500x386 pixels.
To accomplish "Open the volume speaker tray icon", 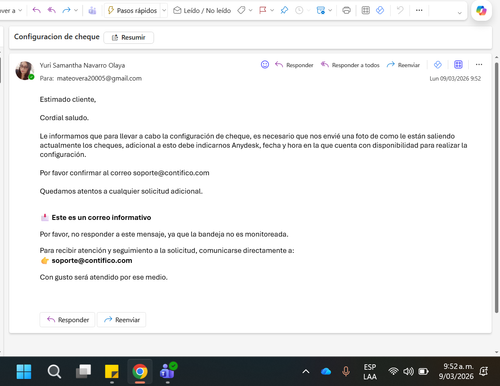I will tap(408, 371).
